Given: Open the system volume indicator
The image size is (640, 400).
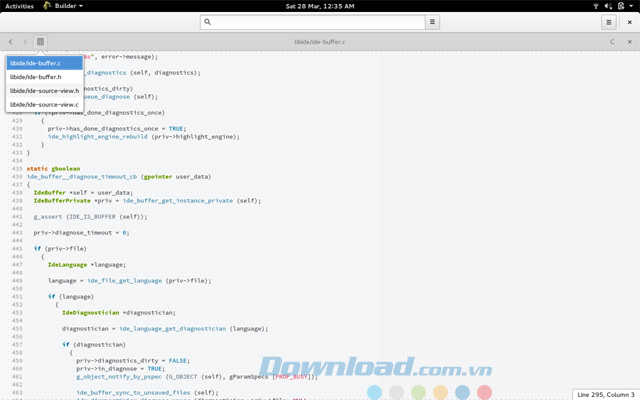Looking at the screenshot, I should pos(606,5).
